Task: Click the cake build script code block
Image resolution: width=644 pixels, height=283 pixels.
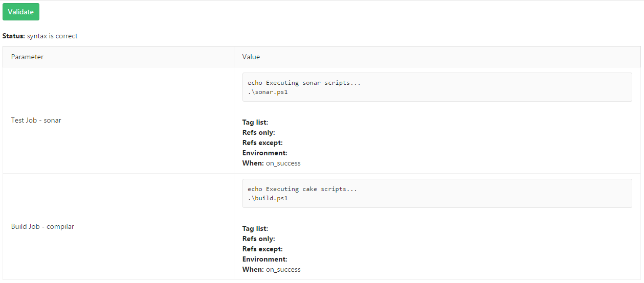Action: tap(437, 193)
